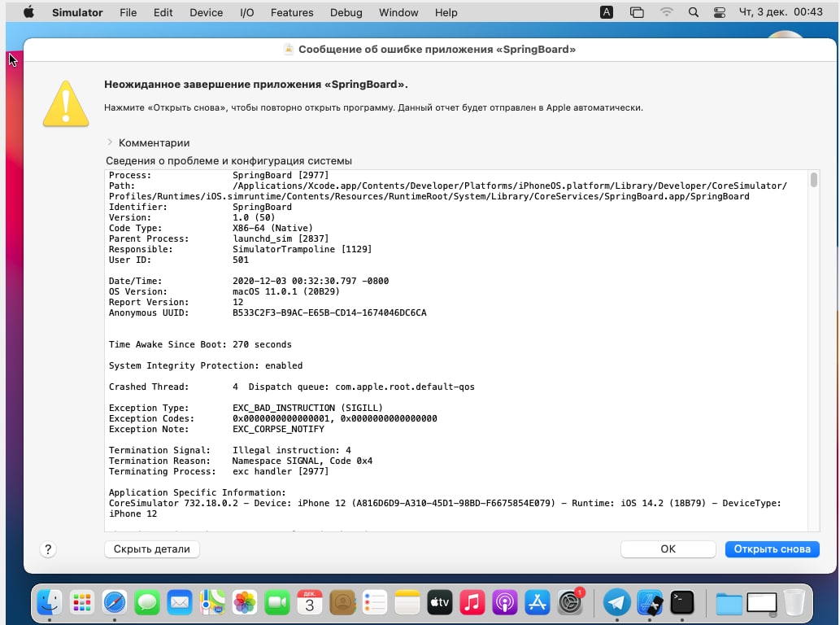
Task: Click 'System Integrity Protection: enabled' line
Action: pyautogui.click(x=206, y=365)
